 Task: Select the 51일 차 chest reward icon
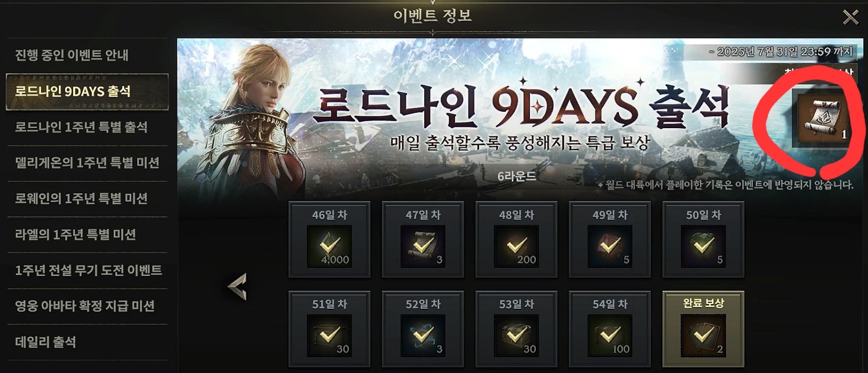[x=329, y=336]
